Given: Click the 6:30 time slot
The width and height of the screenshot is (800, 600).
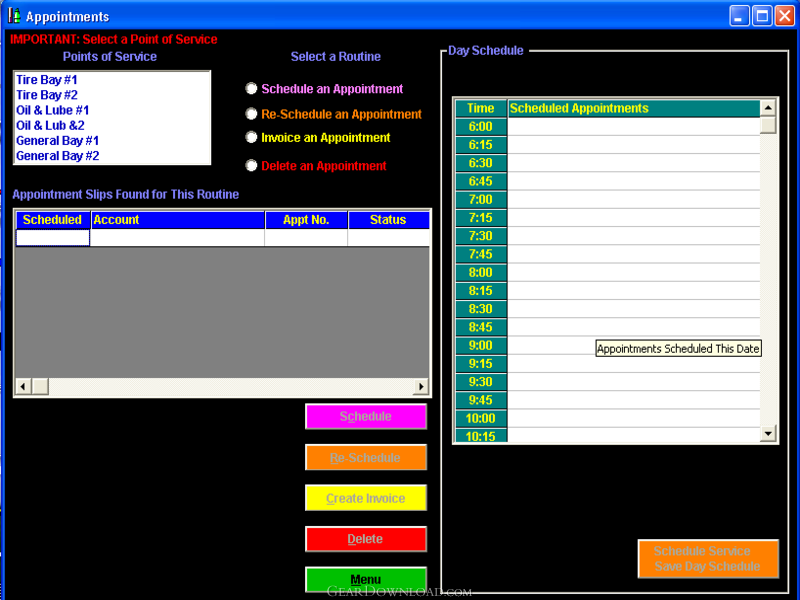Looking at the screenshot, I should (x=481, y=163).
